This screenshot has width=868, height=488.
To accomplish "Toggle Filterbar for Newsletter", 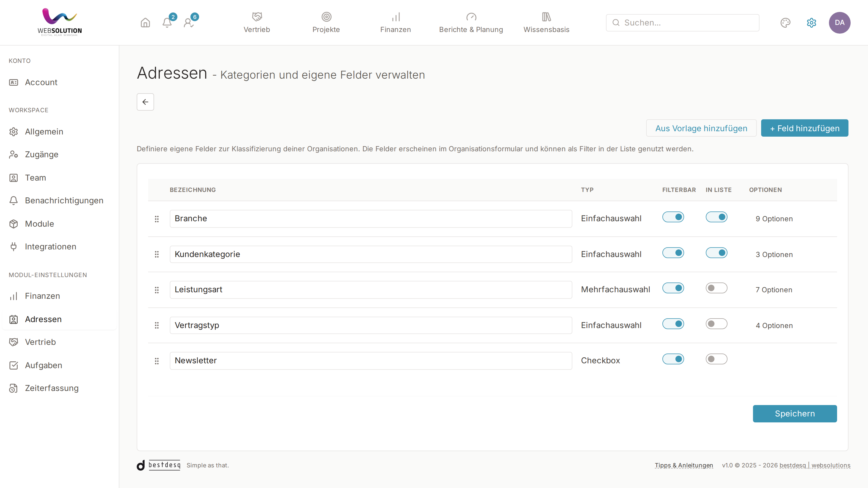I will pyautogui.click(x=673, y=359).
